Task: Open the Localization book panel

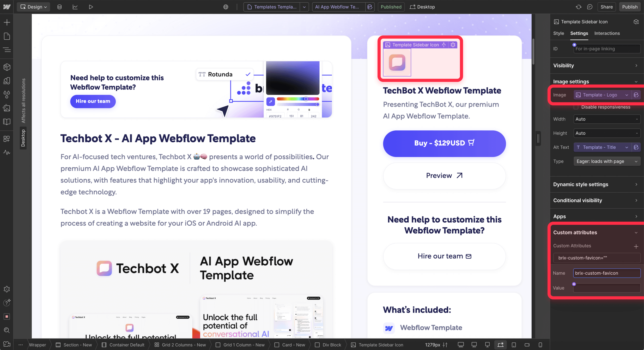Action: 7,122
